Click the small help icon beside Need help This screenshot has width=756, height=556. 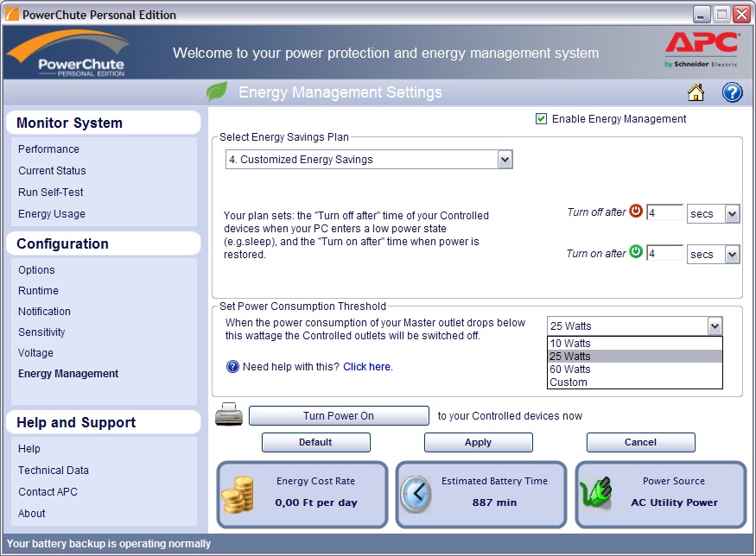232,367
